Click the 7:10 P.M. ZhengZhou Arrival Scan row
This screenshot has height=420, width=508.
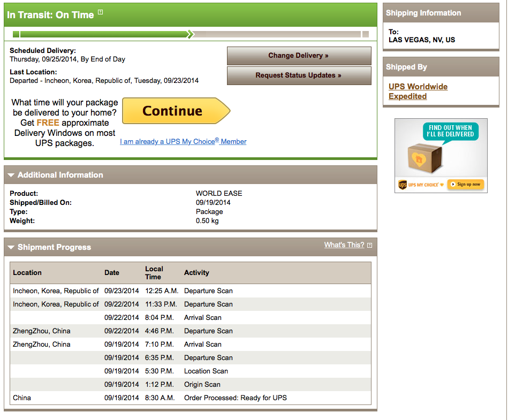(191, 344)
